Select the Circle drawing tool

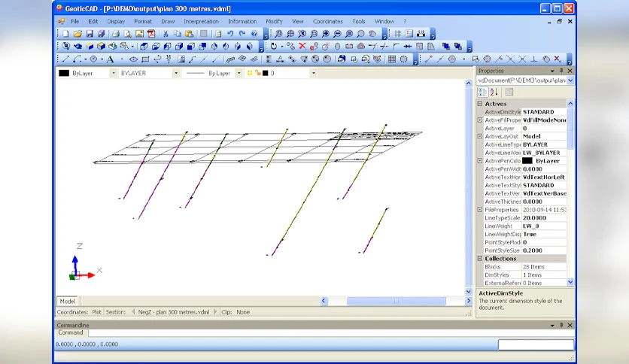tap(93, 59)
